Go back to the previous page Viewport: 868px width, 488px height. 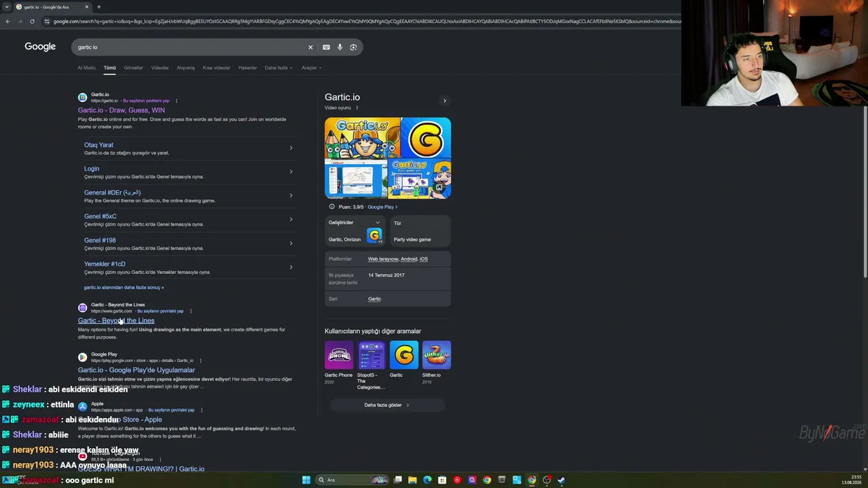click(x=7, y=21)
